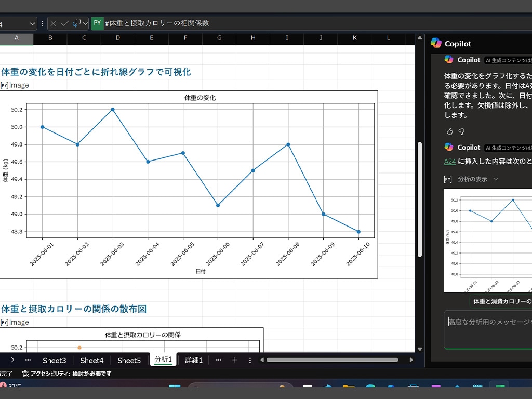Image resolution: width=532 pixels, height=399 pixels.
Task: Select column D header
Action: tap(118, 38)
